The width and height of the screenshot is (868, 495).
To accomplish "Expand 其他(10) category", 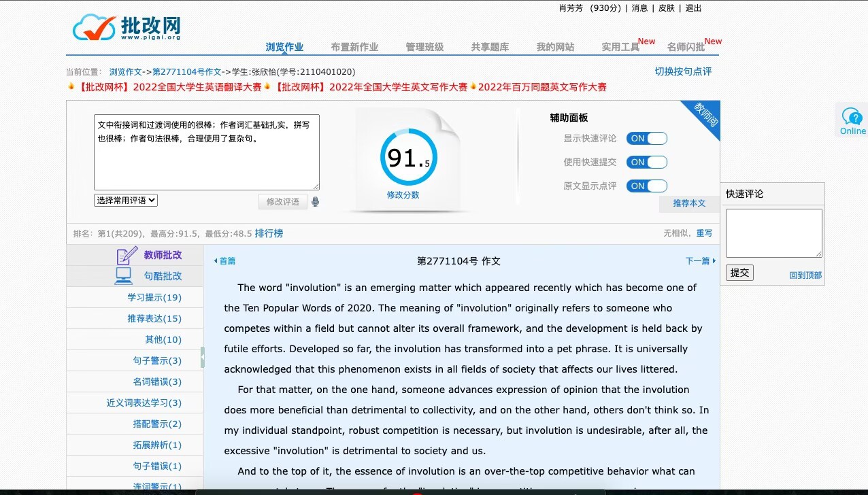I will [x=163, y=340].
